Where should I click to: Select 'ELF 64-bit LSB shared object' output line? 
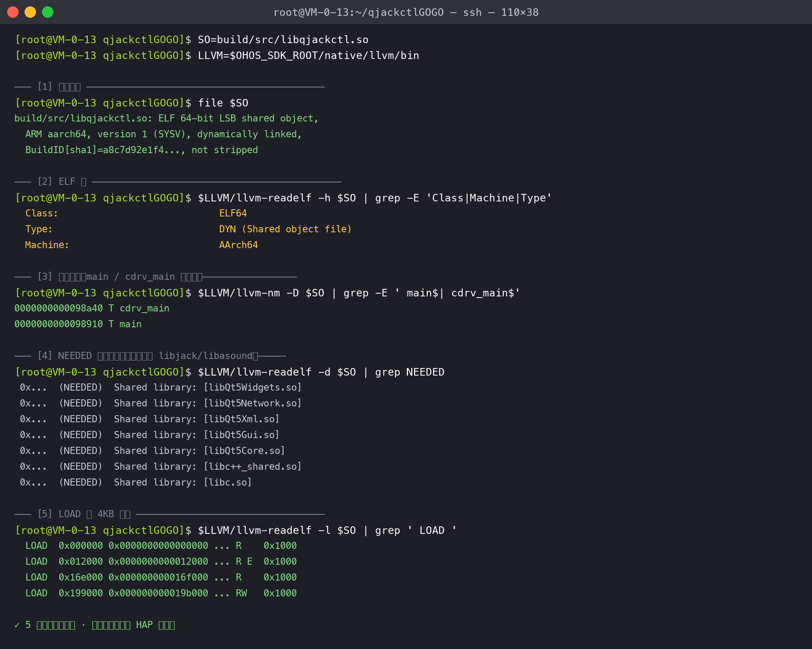(x=166, y=118)
